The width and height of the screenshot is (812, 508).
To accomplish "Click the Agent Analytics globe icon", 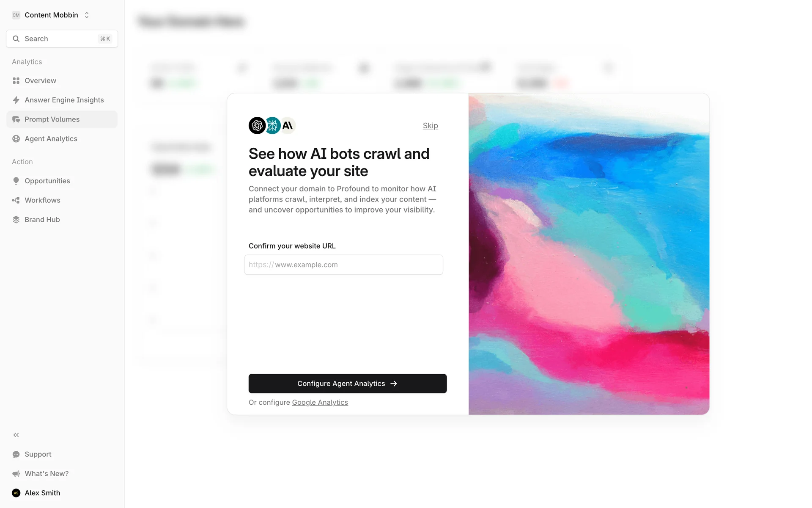I will pyautogui.click(x=16, y=139).
